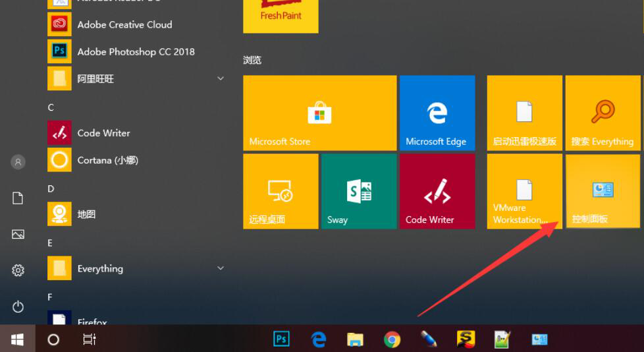Viewport: 644px width, 352px height.
Task: Open the Code Writer tile
Action: (437, 191)
